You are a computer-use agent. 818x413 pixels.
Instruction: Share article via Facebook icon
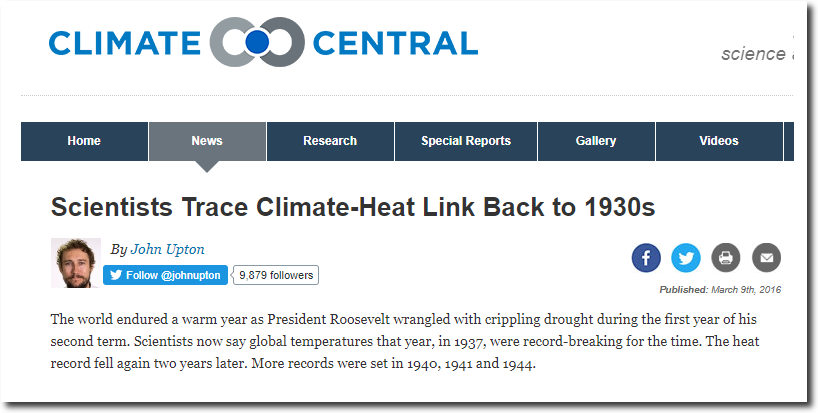click(x=646, y=258)
